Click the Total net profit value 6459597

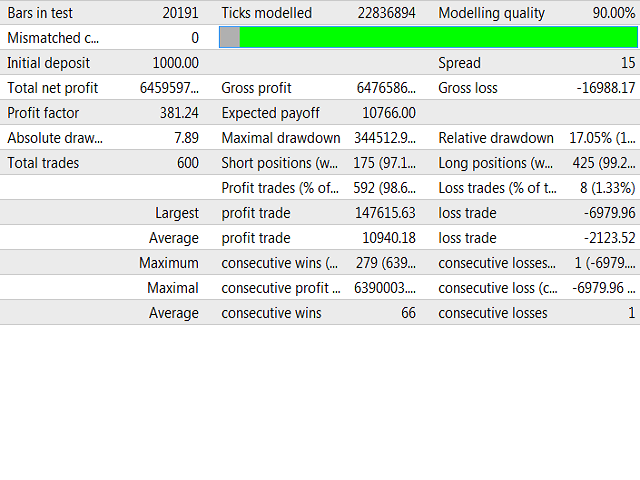point(169,88)
